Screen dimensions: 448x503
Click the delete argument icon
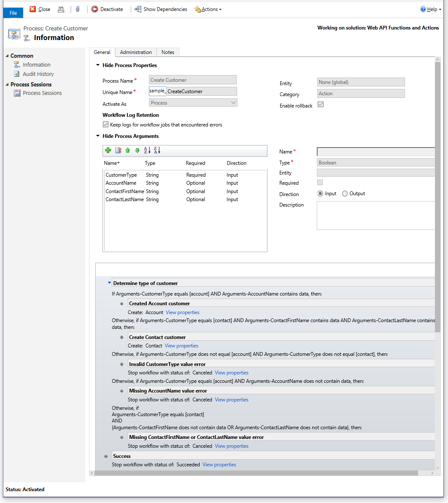(118, 151)
